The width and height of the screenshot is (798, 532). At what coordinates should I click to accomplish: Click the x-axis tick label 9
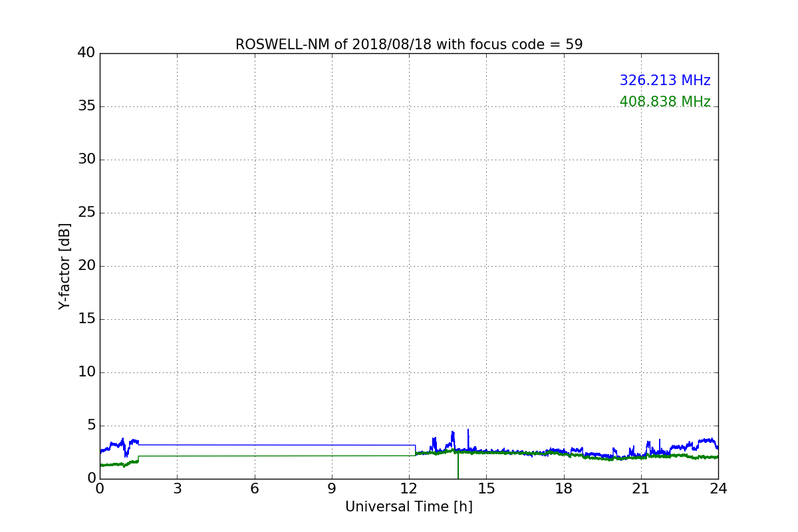[x=332, y=488]
